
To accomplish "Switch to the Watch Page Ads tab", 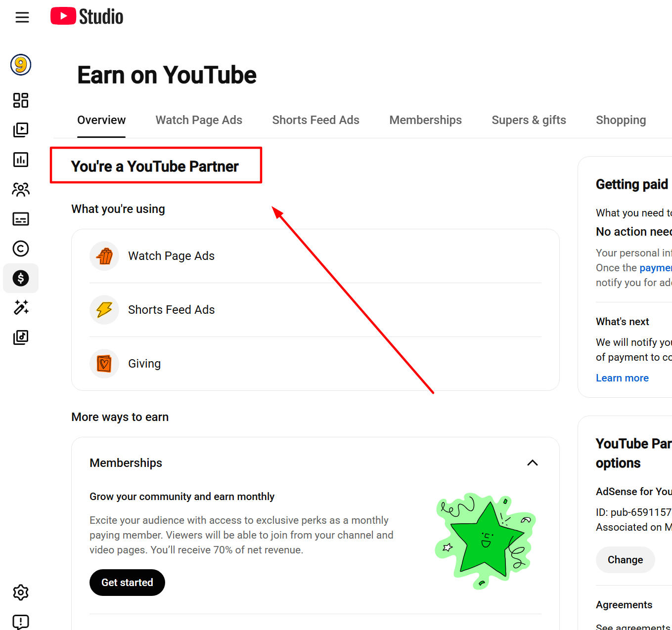I will pyautogui.click(x=199, y=120).
